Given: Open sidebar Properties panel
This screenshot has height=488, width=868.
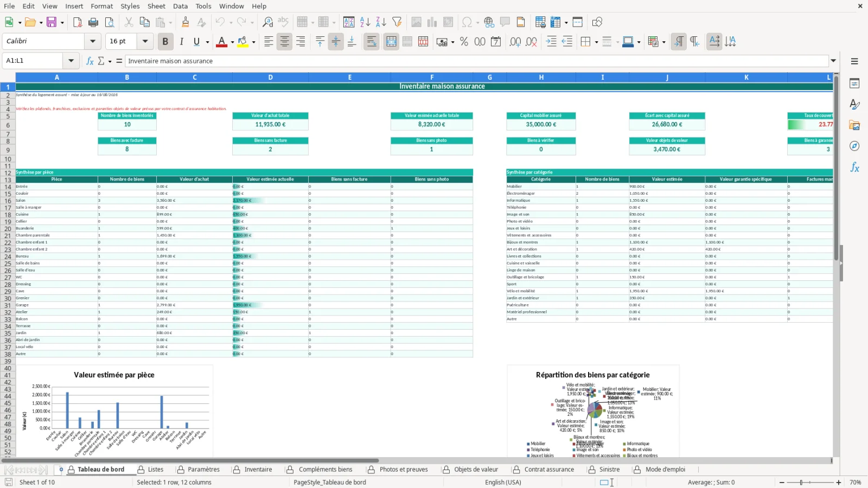Looking at the screenshot, I should tap(854, 84).
